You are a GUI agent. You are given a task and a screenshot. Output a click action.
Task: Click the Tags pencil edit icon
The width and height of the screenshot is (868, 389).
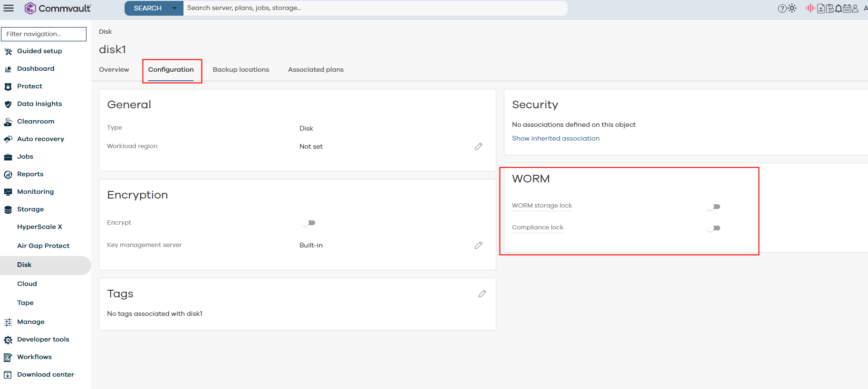482,294
